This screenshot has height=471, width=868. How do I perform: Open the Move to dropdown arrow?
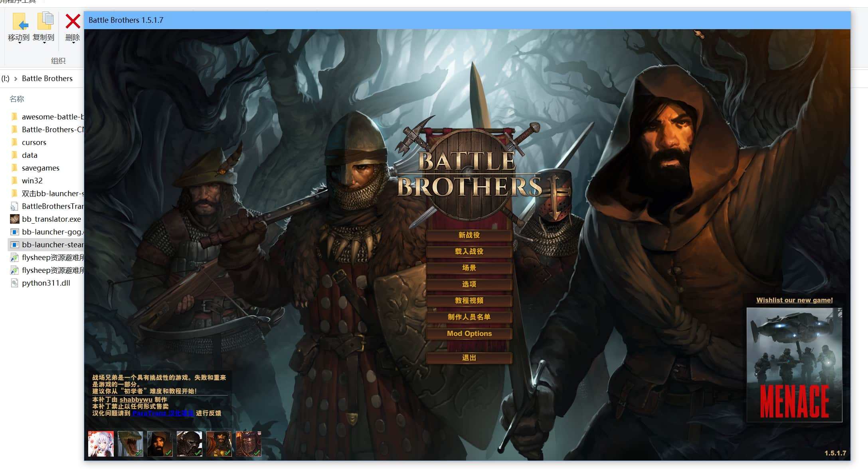click(x=20, y=43)
